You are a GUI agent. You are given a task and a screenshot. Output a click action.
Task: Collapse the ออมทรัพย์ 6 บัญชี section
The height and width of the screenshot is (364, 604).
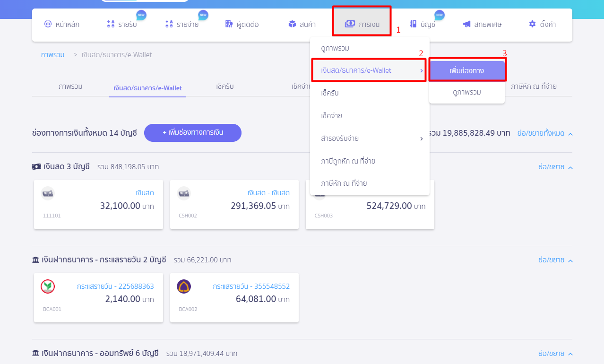click(556, 353)
